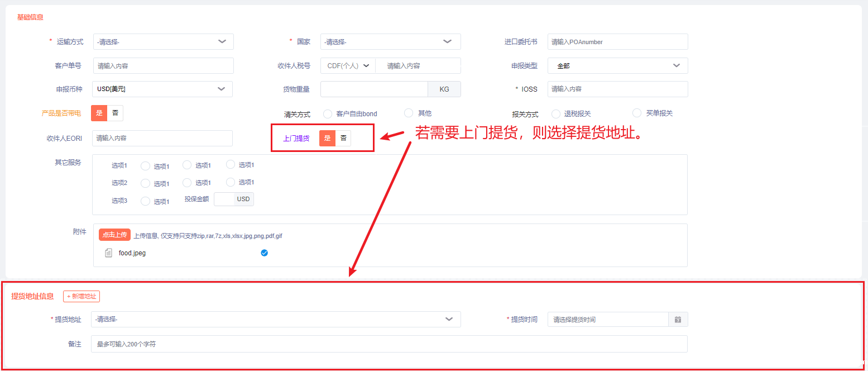The image size is (868, 371).
Task: Select 是 for 产品是否带电
Action: [99, 113]
